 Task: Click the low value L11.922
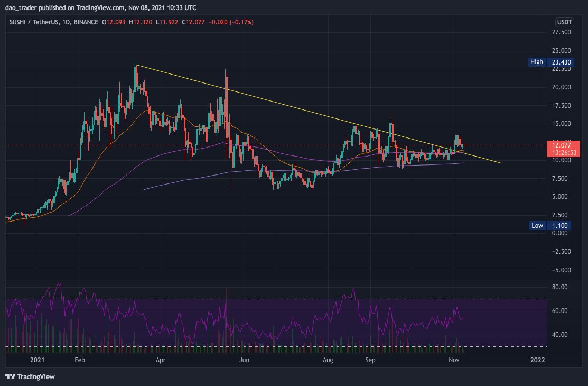tap(167, 22)
